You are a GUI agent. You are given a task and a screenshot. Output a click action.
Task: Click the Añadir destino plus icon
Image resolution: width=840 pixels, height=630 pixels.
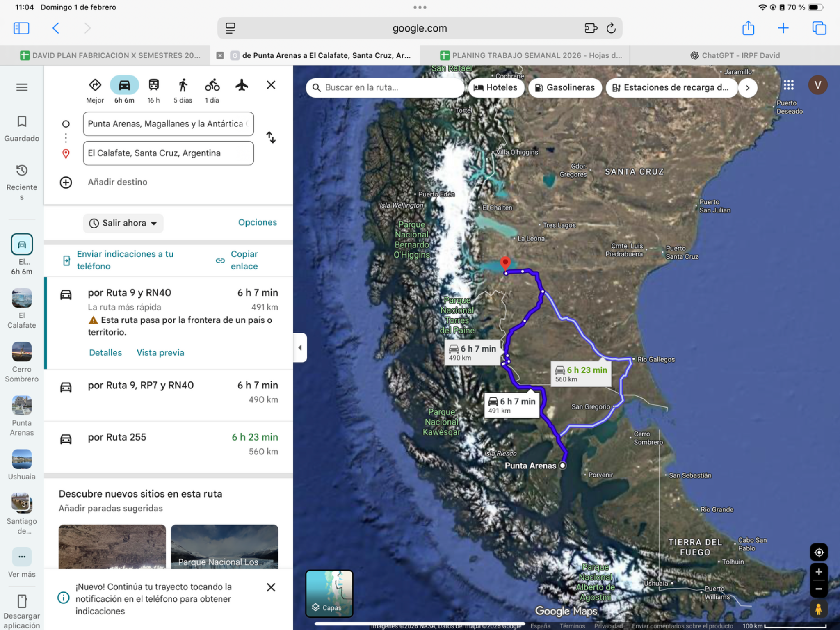pos(66,182)
